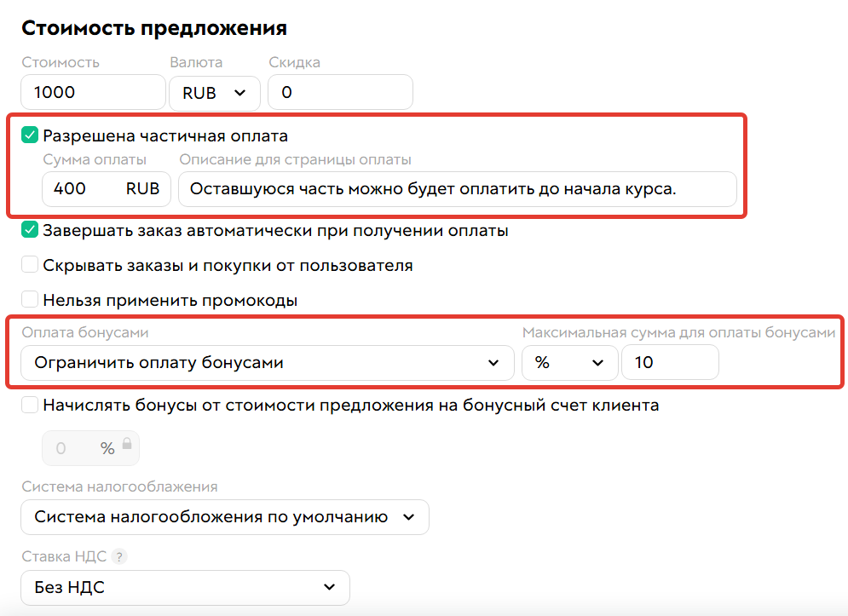Open the % unit dropdown for bonuses
This screenshot has height=616, width=848.
pos(570,362)
